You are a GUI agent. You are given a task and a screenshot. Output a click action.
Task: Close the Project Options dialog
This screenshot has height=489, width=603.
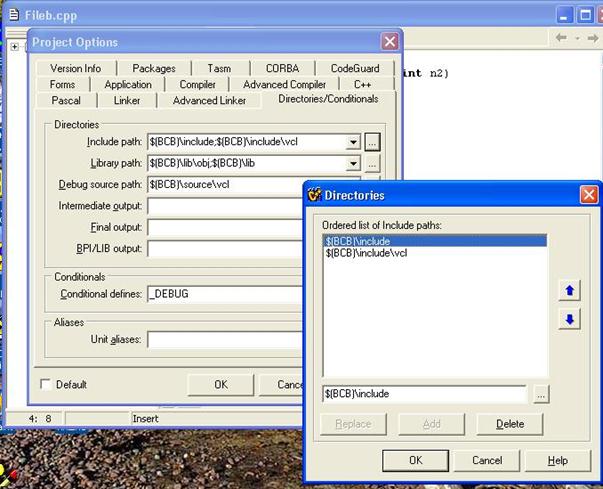[390, 42]
